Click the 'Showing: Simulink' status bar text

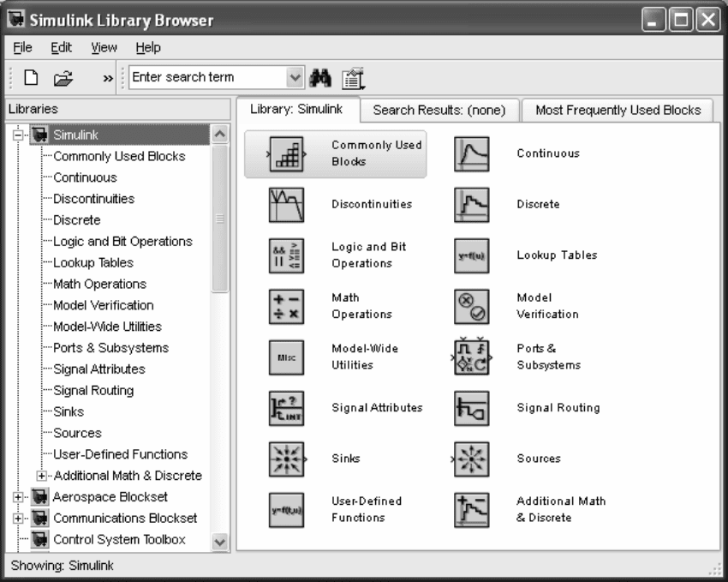(63, 565)
